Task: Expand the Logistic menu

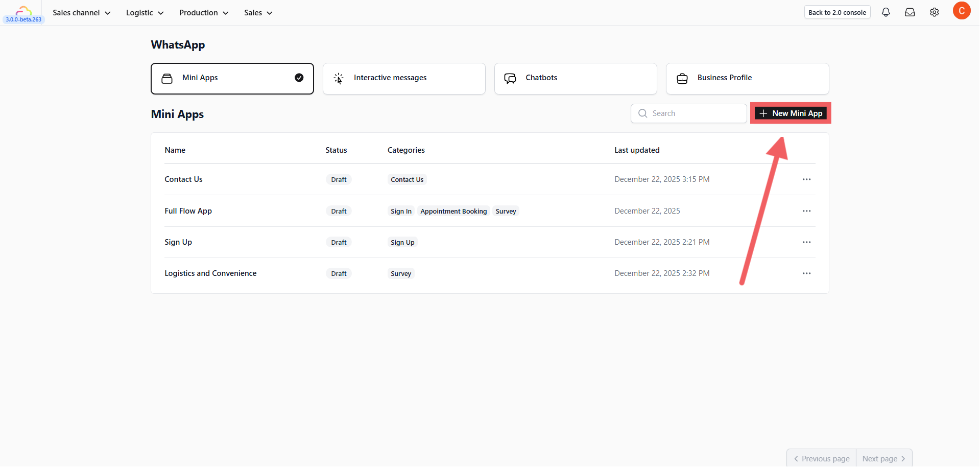Action: (145, 13)
